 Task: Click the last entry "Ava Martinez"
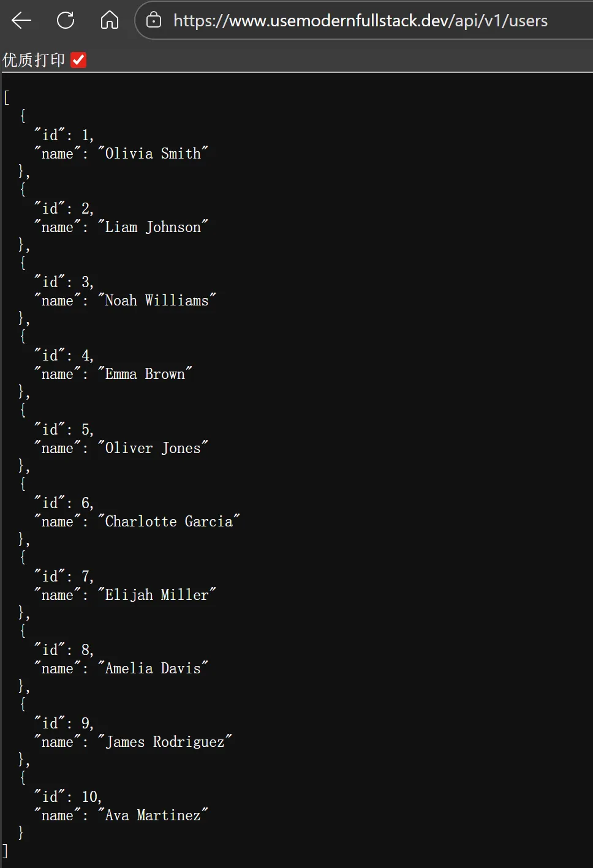point(153,815)
